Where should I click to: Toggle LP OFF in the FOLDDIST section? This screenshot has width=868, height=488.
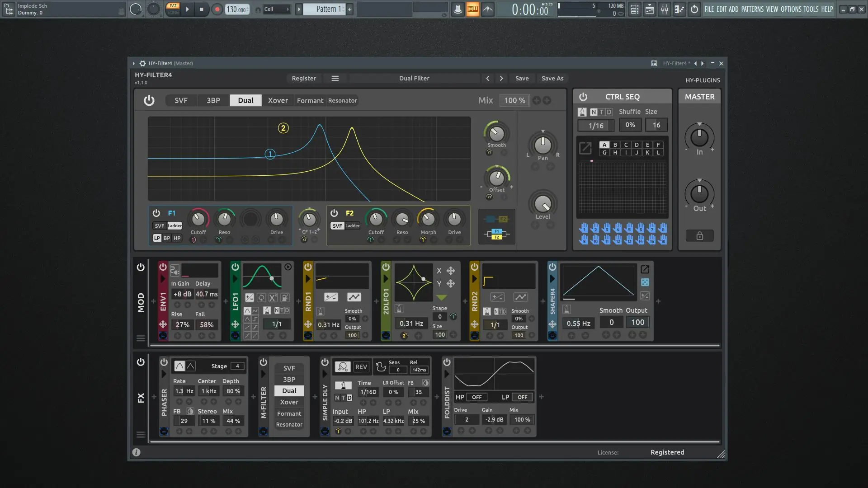pyautogui.click(x=522, y=397)
